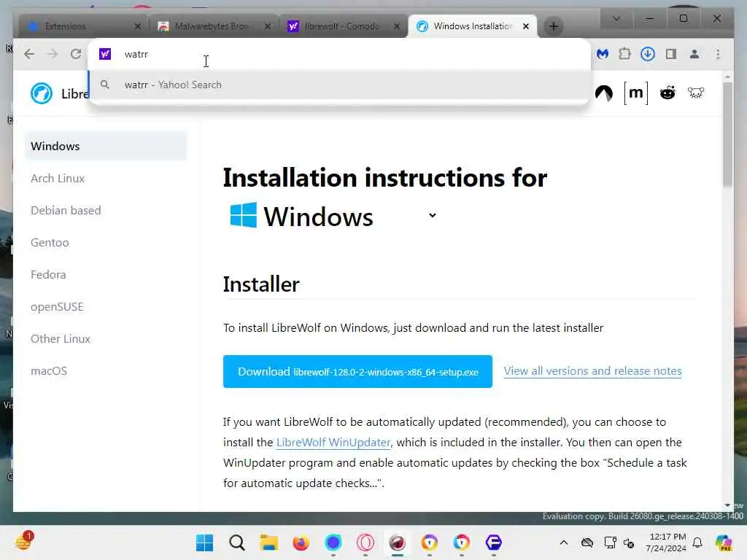Open Opera browser from taskbar
747x560 pixels.
[365, 542]
